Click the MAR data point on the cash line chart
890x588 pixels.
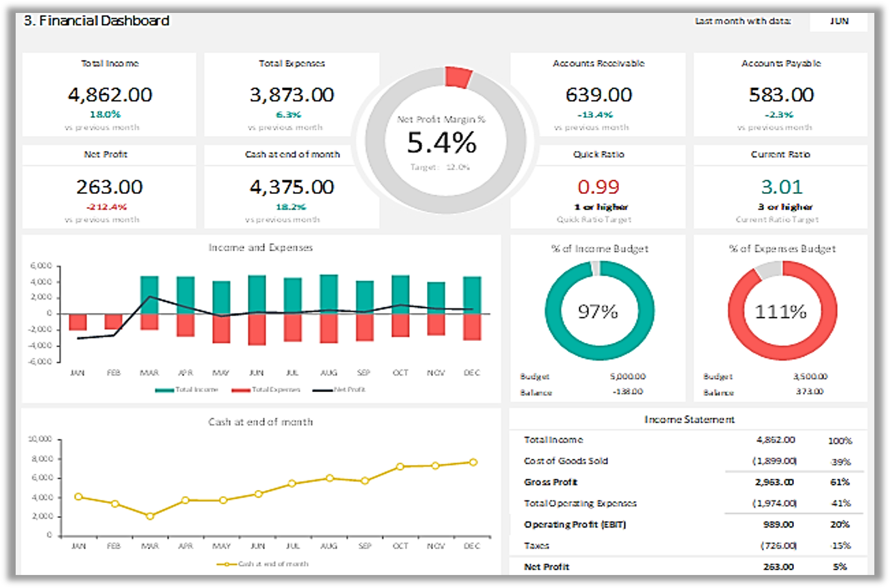pyautogui.click(x=150, y=516)
